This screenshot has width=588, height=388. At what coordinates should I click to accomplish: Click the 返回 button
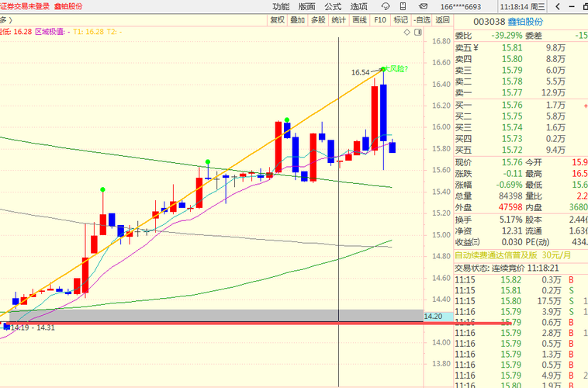442,20
